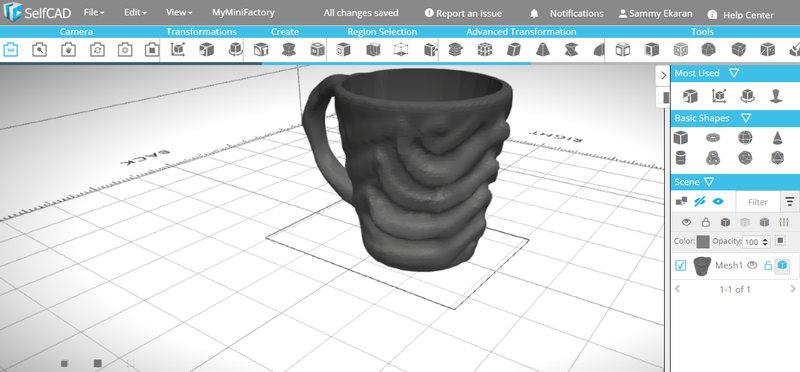Select the camera pan hand icon
This screenshot has width=800, height=372.
click(68, 50)
